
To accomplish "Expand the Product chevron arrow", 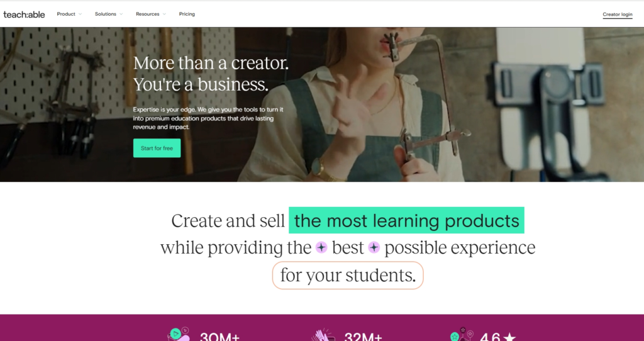I will [80, 14].
